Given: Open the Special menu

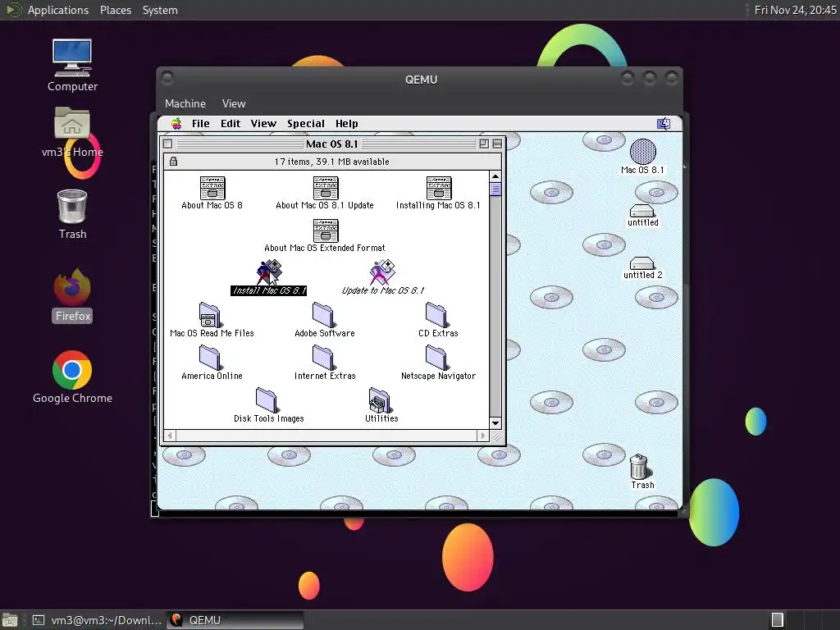Looking at the screenshot, I should 306,124.
